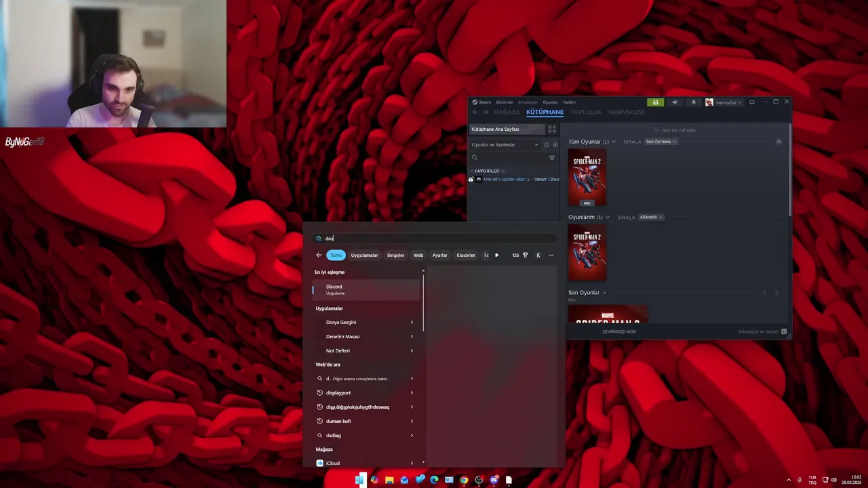Select the 'dxdiag' web suggestion
Image resolution: width=868 pixels, height=488 pixels.
[x=366, y=436]
